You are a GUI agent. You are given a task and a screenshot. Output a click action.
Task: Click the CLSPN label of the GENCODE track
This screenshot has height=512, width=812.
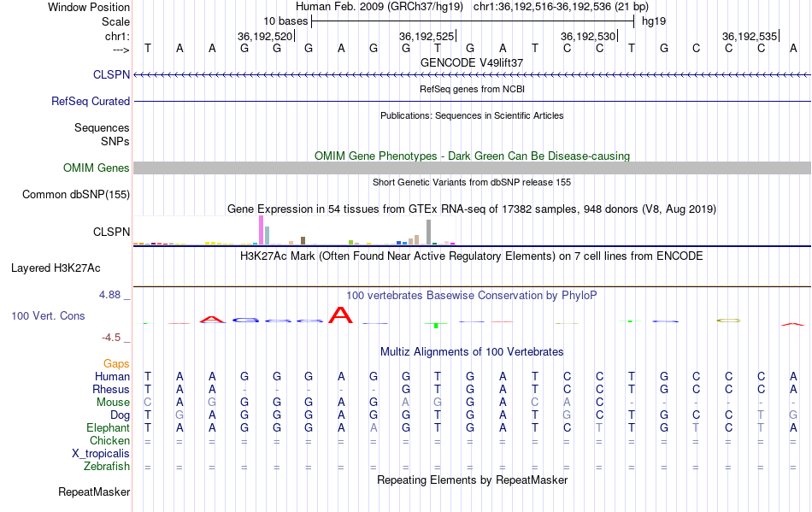tap(111, 74)
